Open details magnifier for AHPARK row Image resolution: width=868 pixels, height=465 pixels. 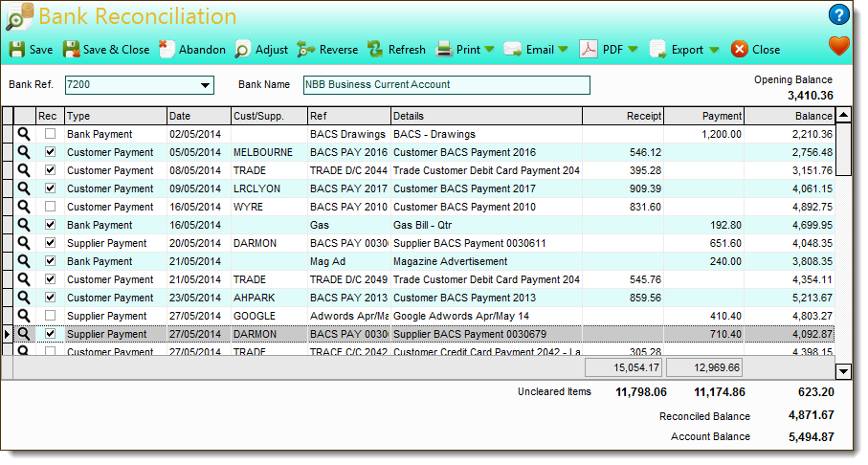24,298
